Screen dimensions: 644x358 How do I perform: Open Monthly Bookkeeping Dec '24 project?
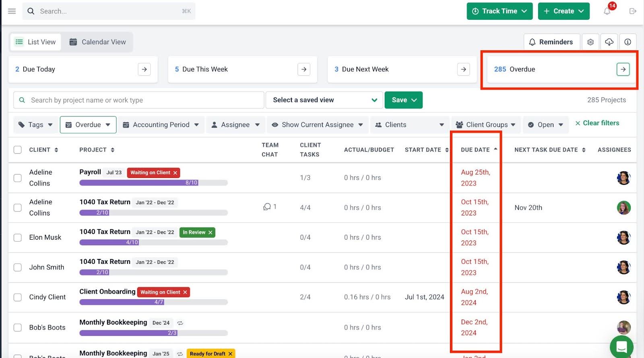click(x=113, y=322)
